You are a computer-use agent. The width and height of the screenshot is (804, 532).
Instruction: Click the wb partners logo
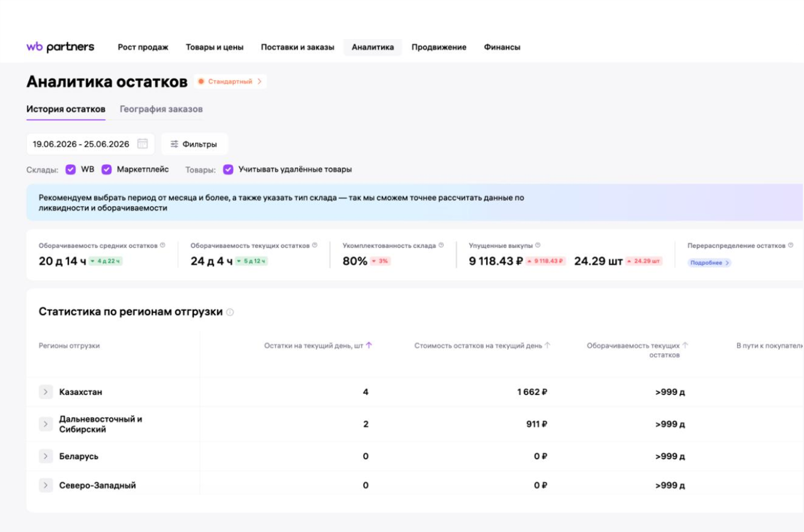60,47
